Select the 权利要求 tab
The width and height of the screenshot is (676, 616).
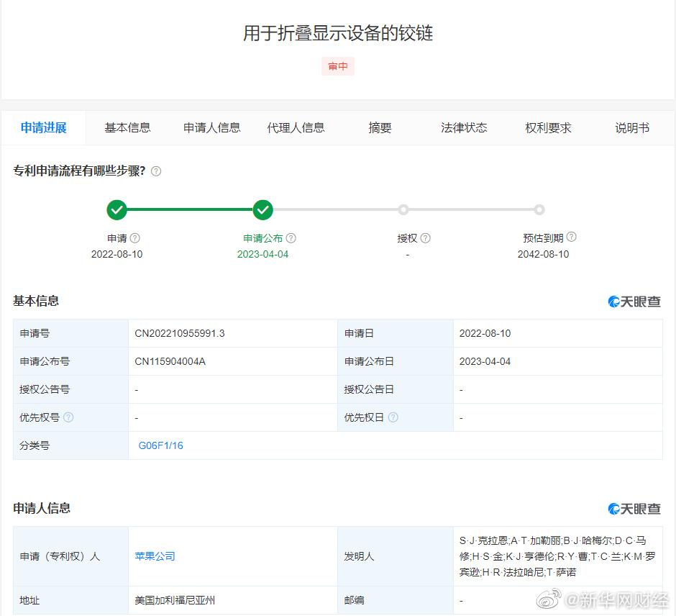pos(548,127)
